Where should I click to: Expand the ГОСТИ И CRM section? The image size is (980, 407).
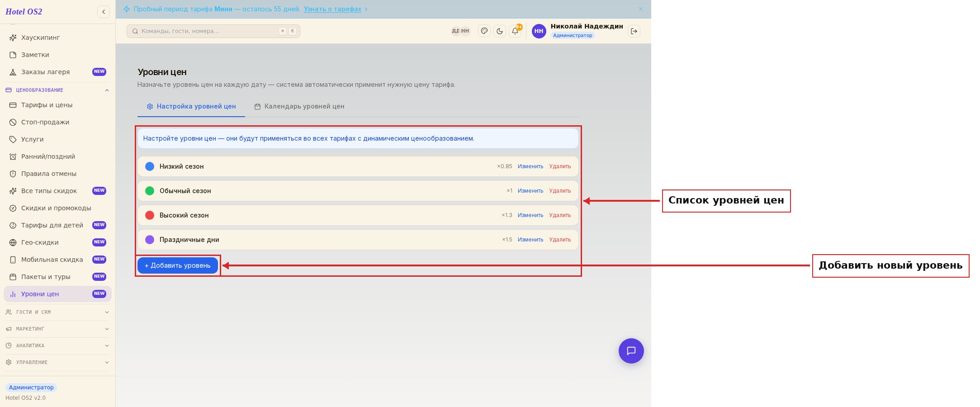(x=57, y=312)
